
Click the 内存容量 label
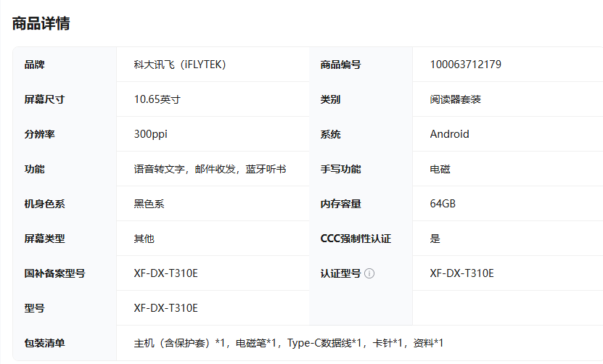click(x=340, y=204)
